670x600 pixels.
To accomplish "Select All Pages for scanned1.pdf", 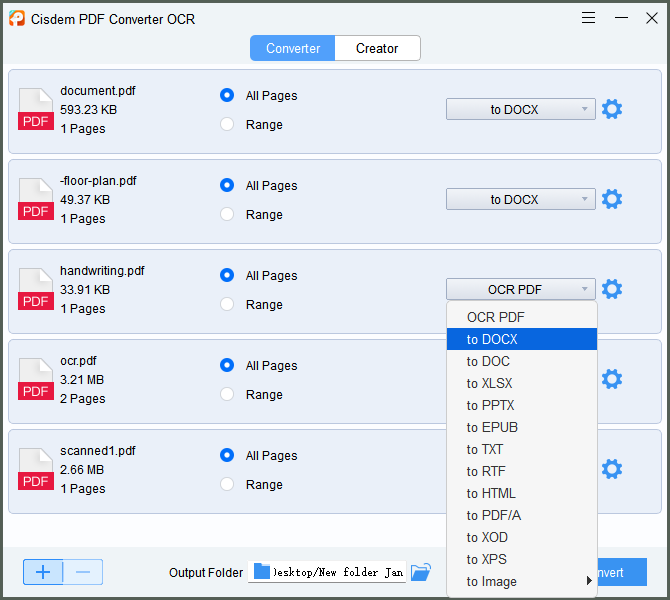I will (x=227, y=455).
